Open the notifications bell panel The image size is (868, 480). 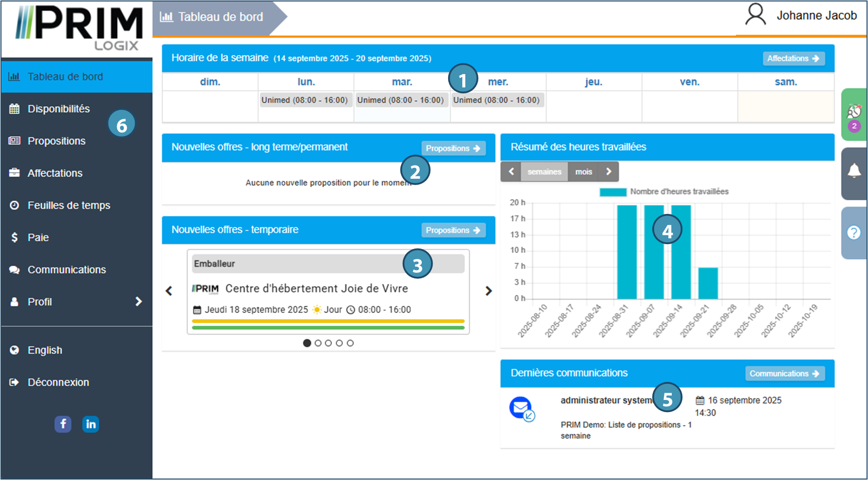coord(854,171)
